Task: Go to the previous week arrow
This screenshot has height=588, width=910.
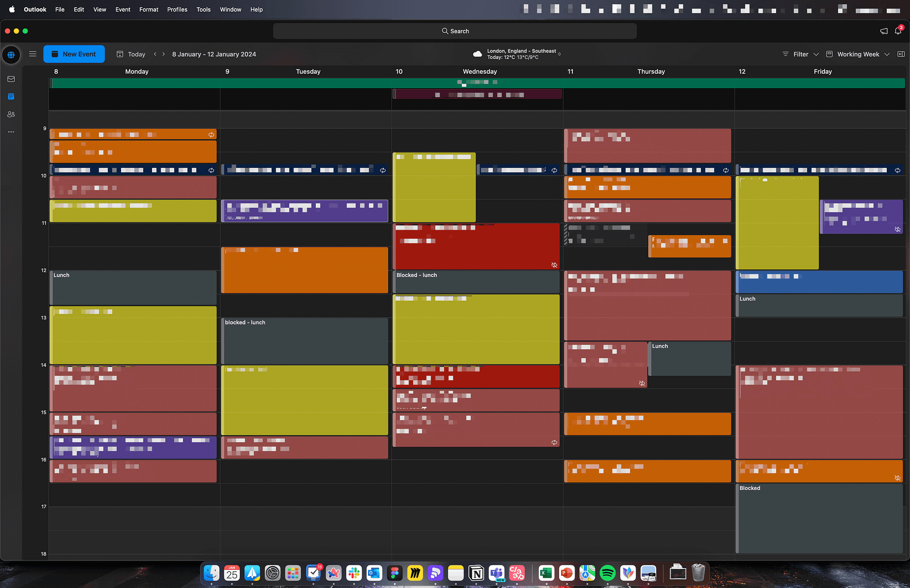Action: 155,54
